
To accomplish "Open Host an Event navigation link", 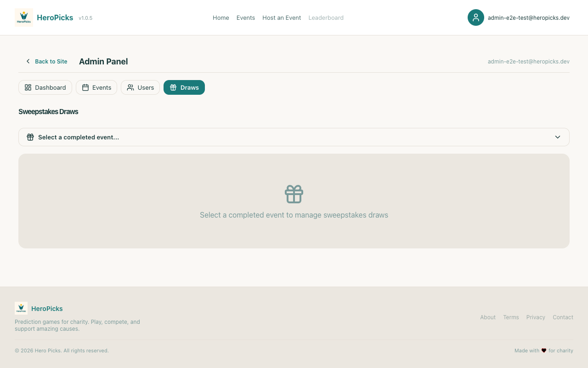I will coord(282,17).
